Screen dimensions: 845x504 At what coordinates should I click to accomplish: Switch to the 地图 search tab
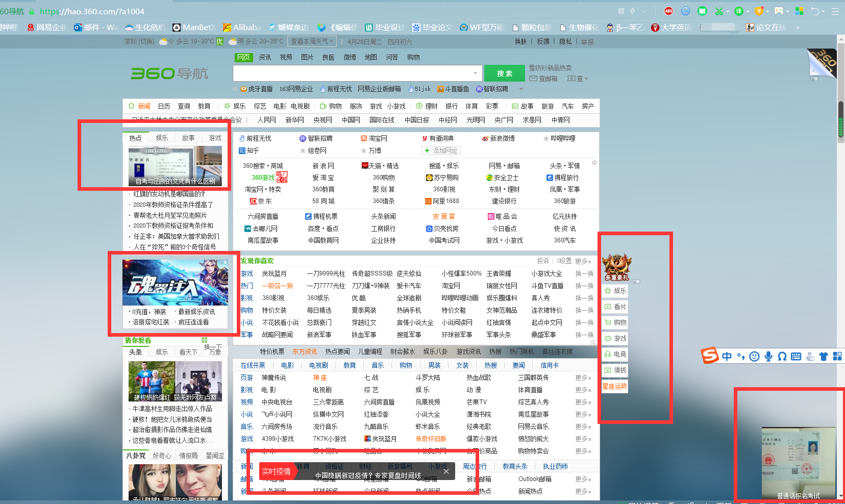pos(371,57)
